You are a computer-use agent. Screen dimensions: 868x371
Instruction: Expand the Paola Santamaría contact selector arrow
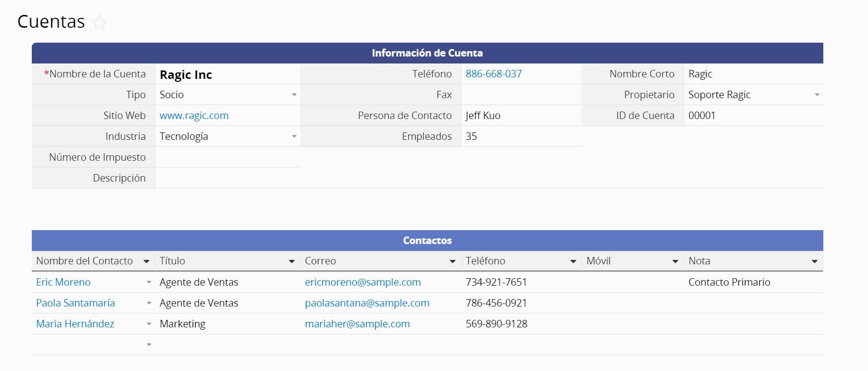pos(149,303)
